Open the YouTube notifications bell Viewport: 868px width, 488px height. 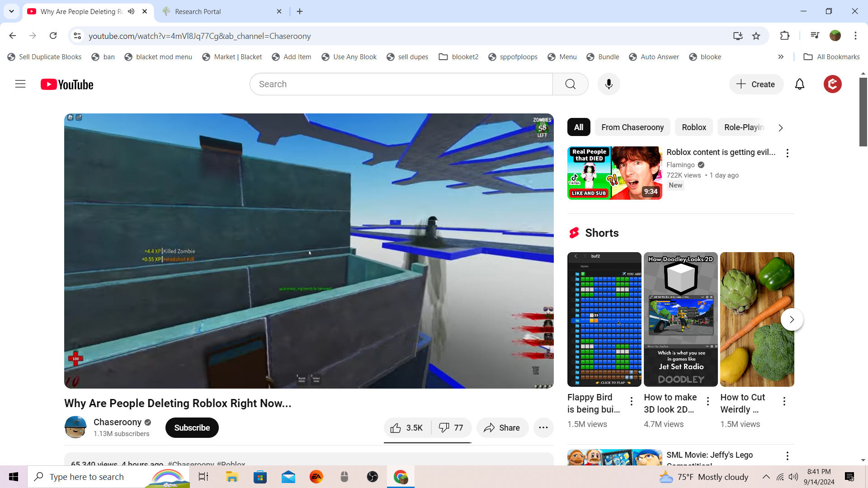pyautogui.click(x=799, y=84)
